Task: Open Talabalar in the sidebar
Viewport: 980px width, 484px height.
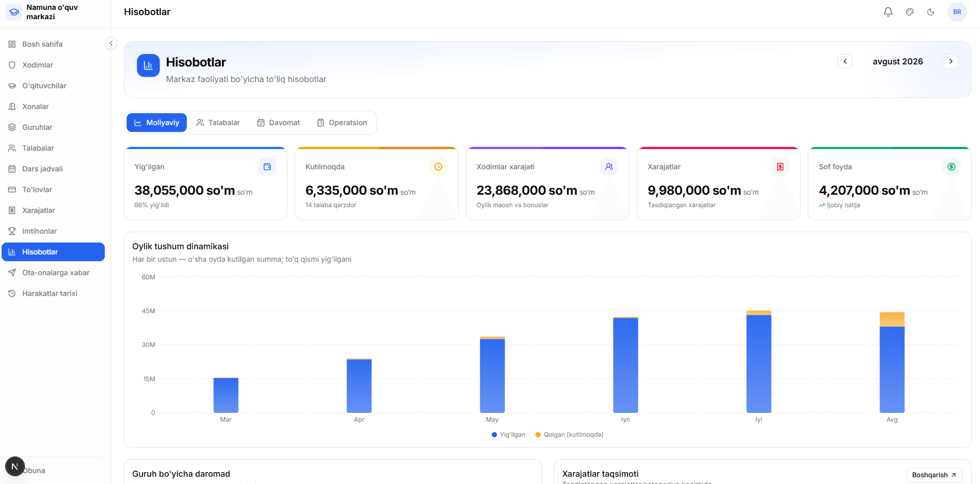Action: [x=53, y=148]
